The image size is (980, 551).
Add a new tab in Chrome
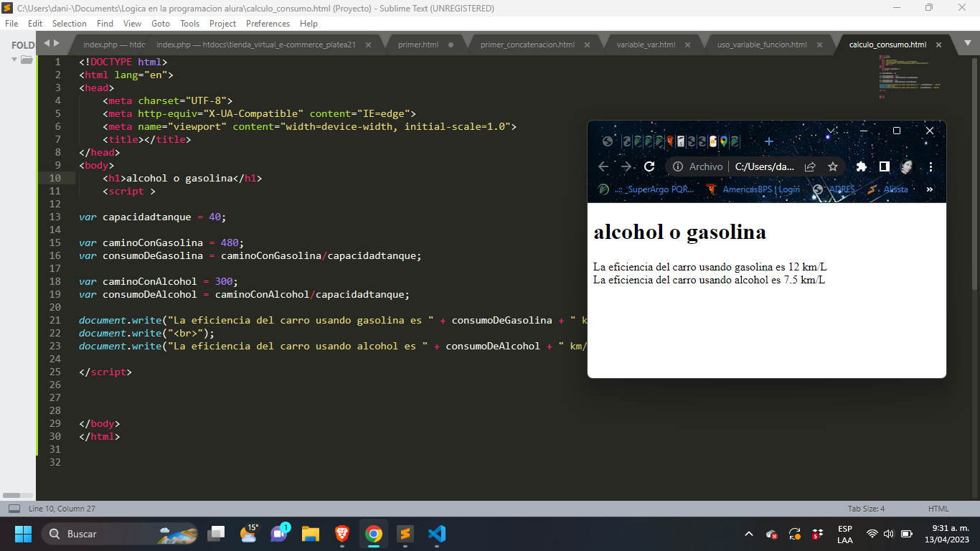pos(769,141)
